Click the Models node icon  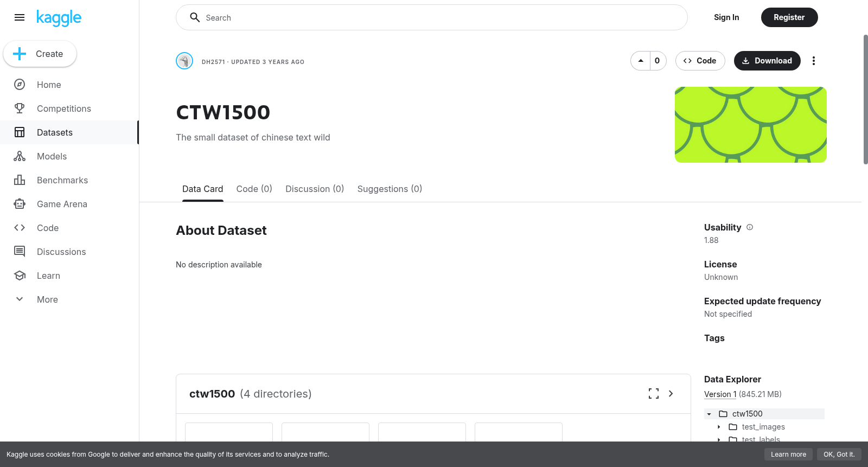[20, 156]
